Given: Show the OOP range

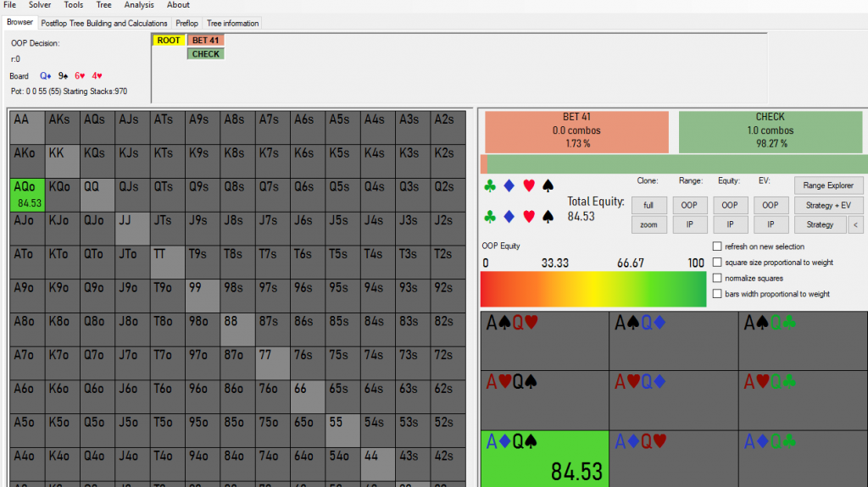Looking at the screenshot, I should [689, 205].
